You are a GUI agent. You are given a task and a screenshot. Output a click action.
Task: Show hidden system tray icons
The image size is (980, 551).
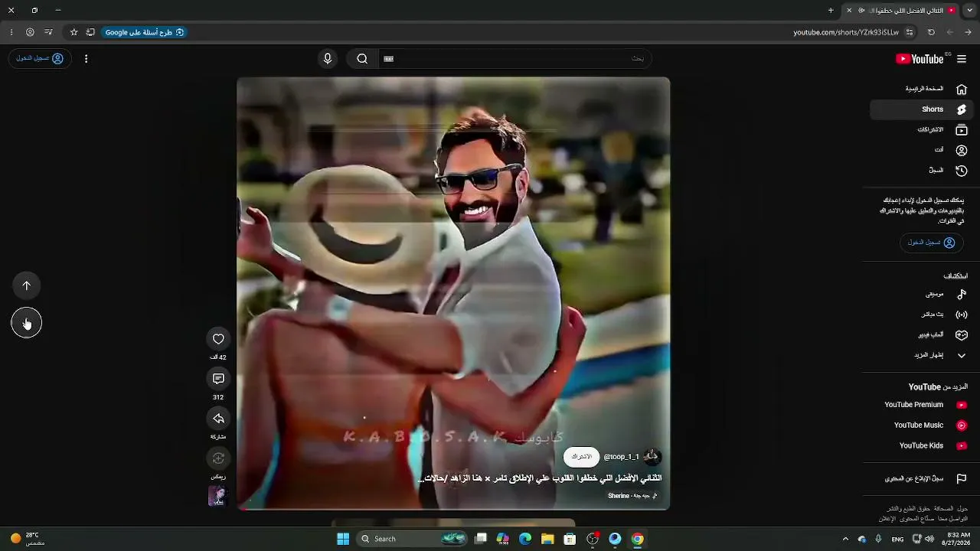[x=845, y=539]
